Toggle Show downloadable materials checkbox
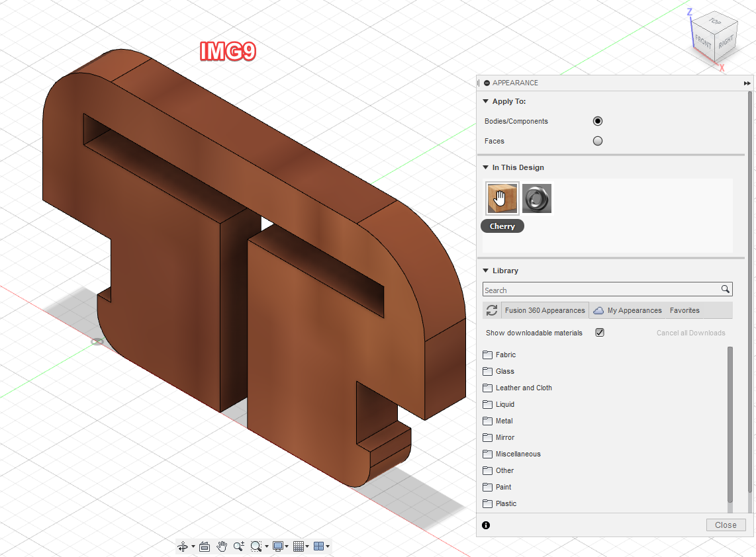Screen dimensions: 756x557 [600, 333]
